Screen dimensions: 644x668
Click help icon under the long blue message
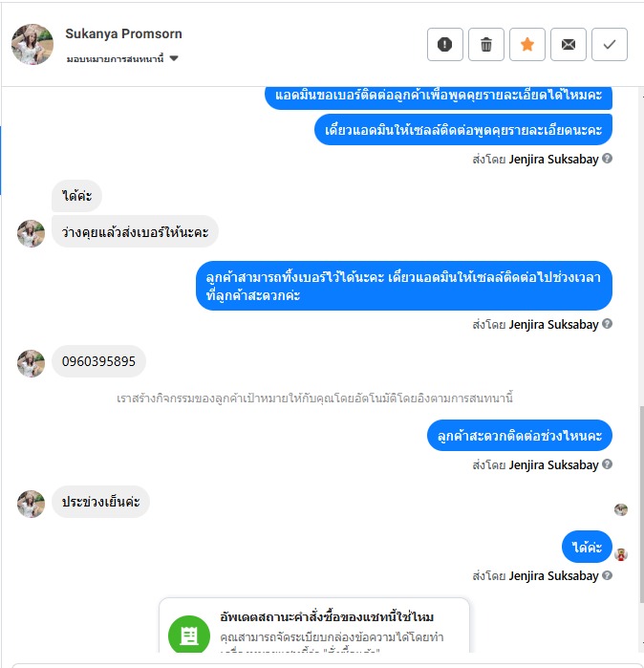pyautogui.click(x=608, y=324)
